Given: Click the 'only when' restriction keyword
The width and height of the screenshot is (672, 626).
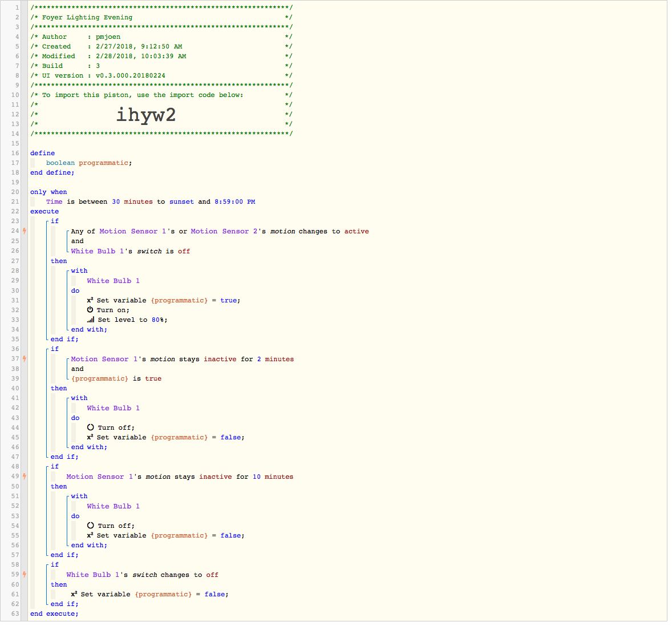Looking at the screenshot, I should tap(48, 192).
